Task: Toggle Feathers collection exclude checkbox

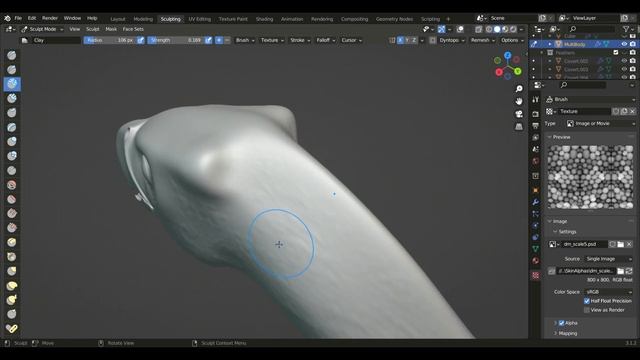Action: pos(616,53)
